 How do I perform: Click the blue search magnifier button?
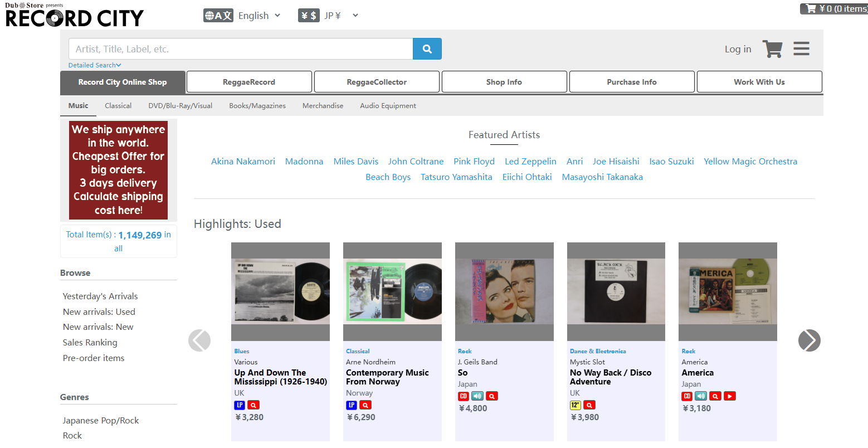[x=427, y=49]
